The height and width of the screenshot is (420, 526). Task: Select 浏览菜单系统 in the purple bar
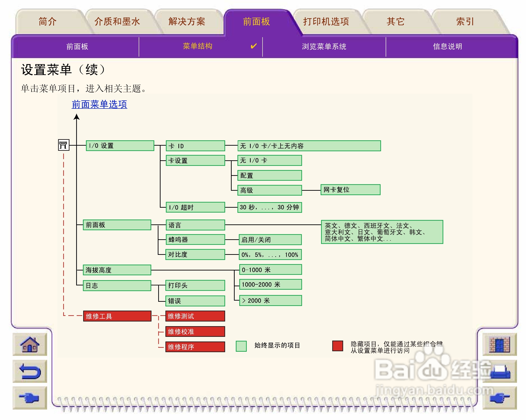tap(324, 46)
